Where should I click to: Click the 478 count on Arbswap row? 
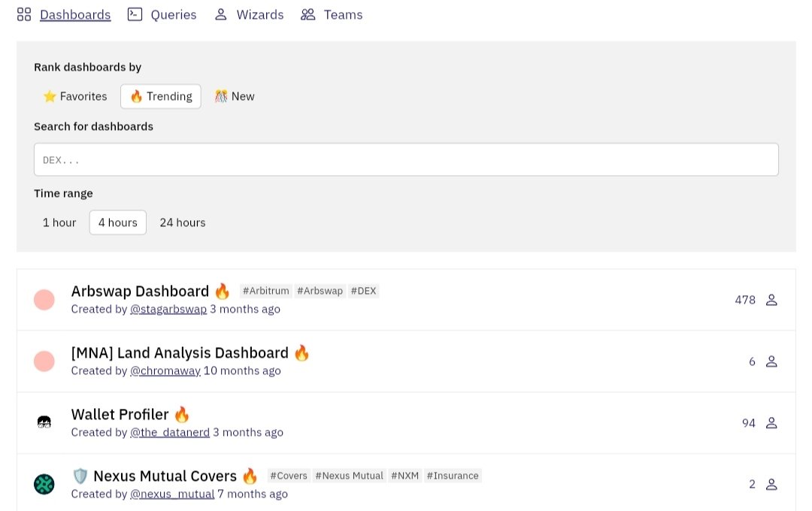(x=745, y=300)
